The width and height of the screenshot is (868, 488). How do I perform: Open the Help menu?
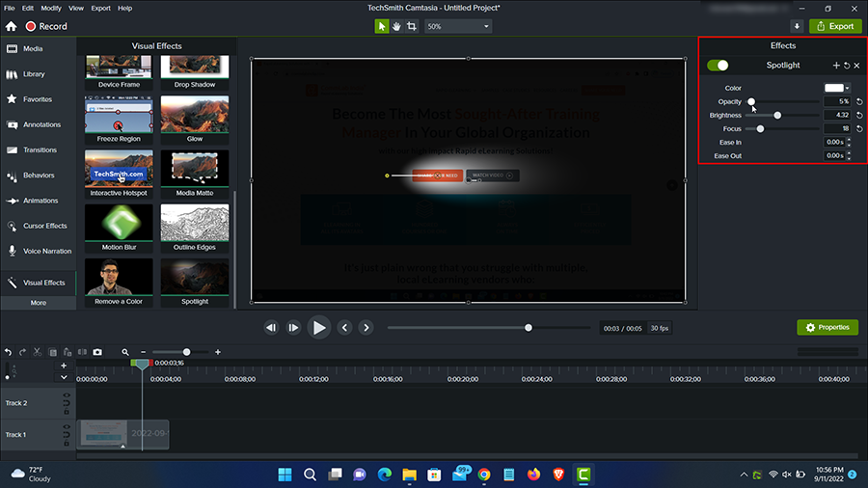pyautogui.click(x=125, y=8)
